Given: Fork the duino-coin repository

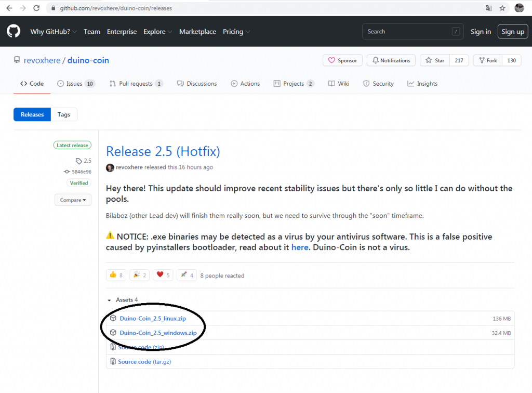Looking at the screenshot, I should (x=488, y=60).
